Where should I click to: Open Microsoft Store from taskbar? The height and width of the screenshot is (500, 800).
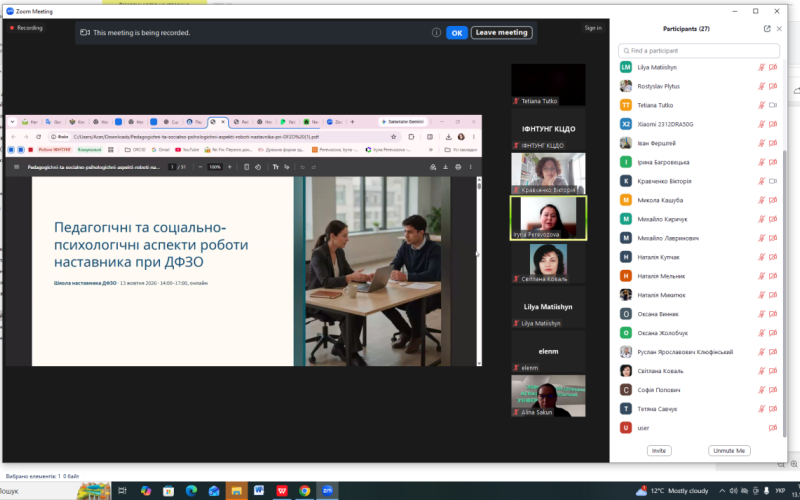tap(168, 491)
